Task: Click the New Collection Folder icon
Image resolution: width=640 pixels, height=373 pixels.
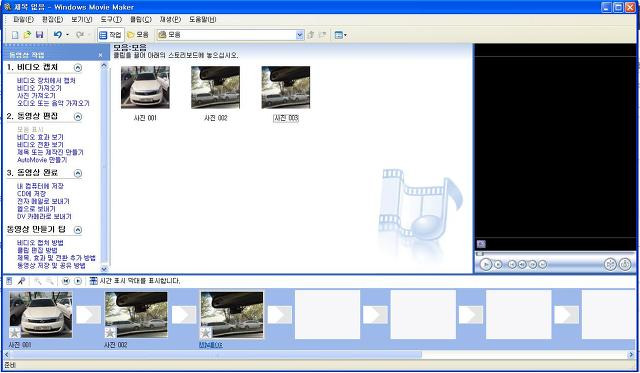Action: point(322,35)
